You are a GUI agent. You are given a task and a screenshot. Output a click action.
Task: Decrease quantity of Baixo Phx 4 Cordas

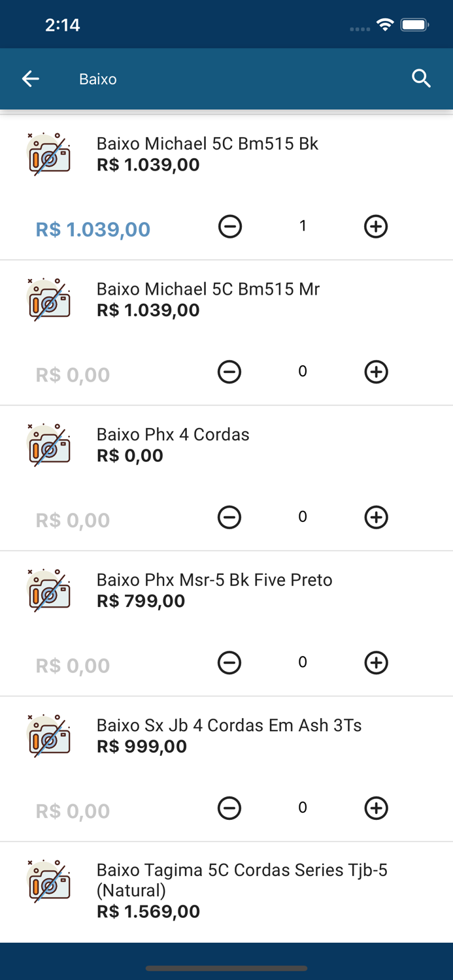(229, 517)
